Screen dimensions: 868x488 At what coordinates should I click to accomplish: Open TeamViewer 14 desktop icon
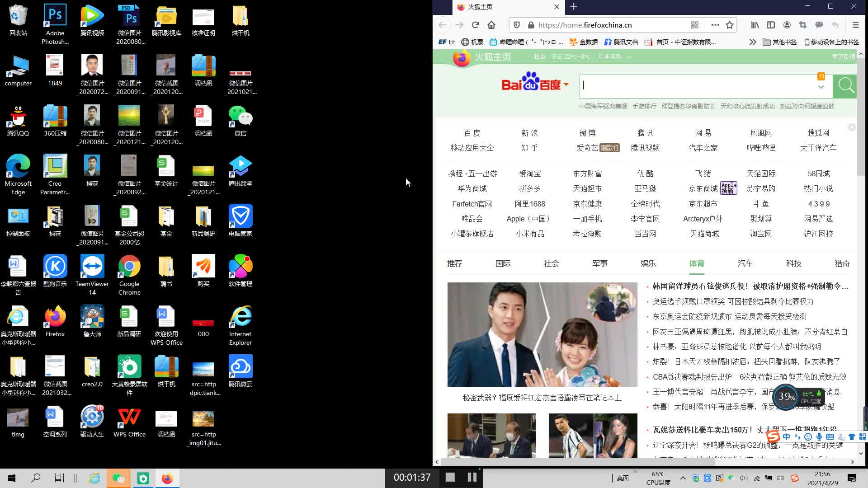click(92, 275)
